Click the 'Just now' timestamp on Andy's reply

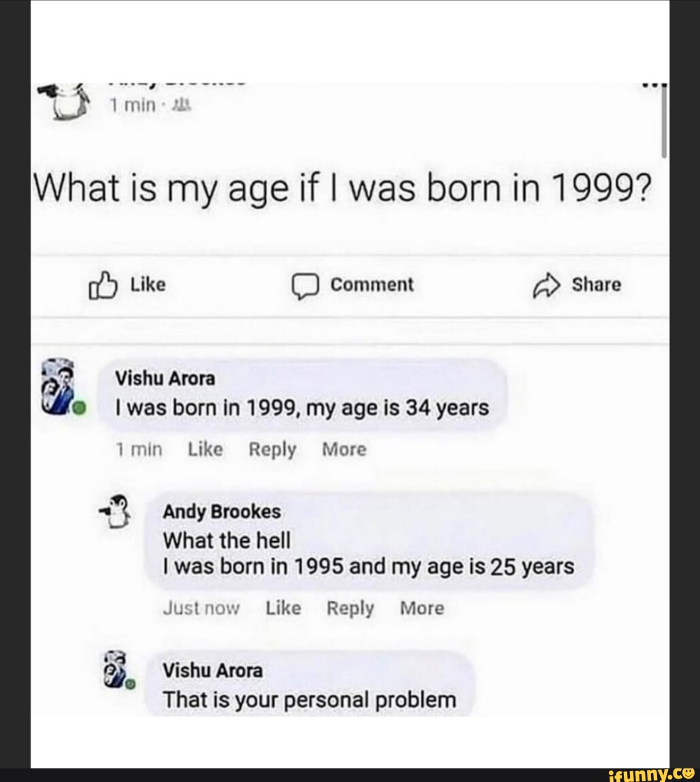201,608
